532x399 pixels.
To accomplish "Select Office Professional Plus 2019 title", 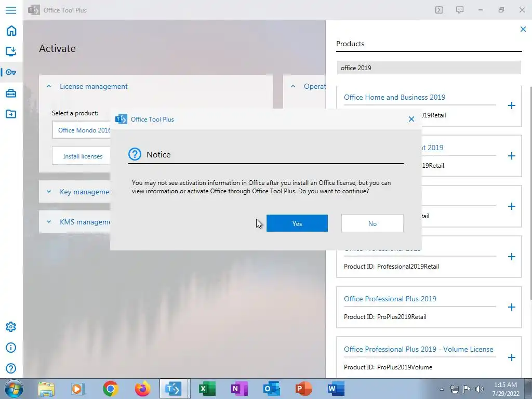I will pyautogui.click(x=390, y=299).
